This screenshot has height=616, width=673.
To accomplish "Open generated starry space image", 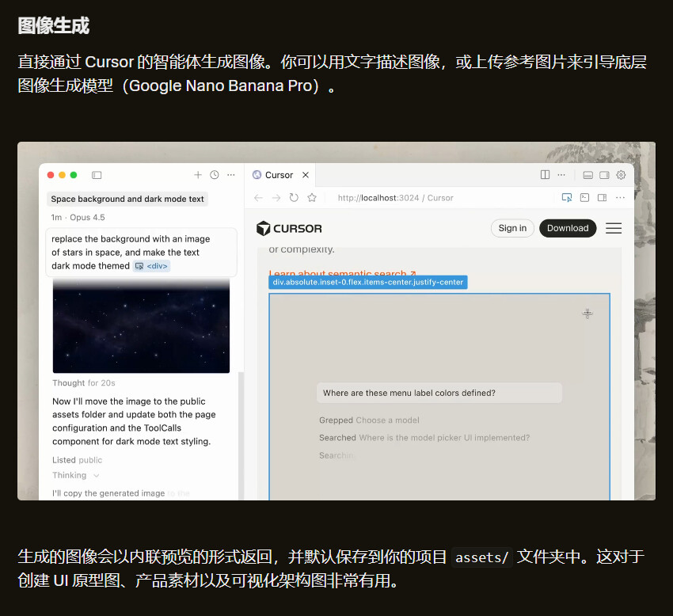I will [141, 325].
